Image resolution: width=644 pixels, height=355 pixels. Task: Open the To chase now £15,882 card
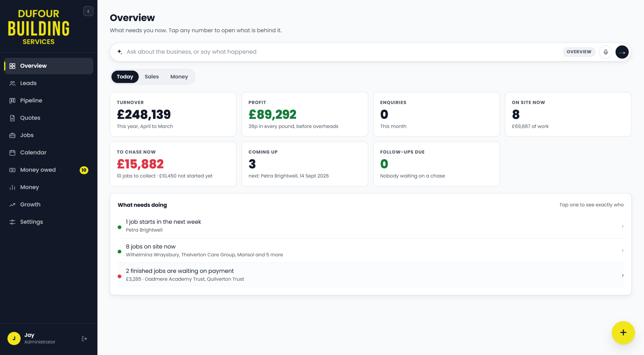173,164
